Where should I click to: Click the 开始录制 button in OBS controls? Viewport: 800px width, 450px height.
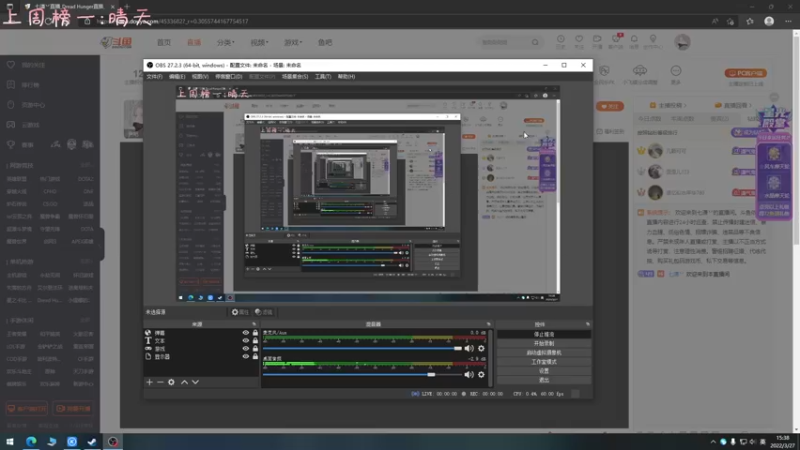544,343
